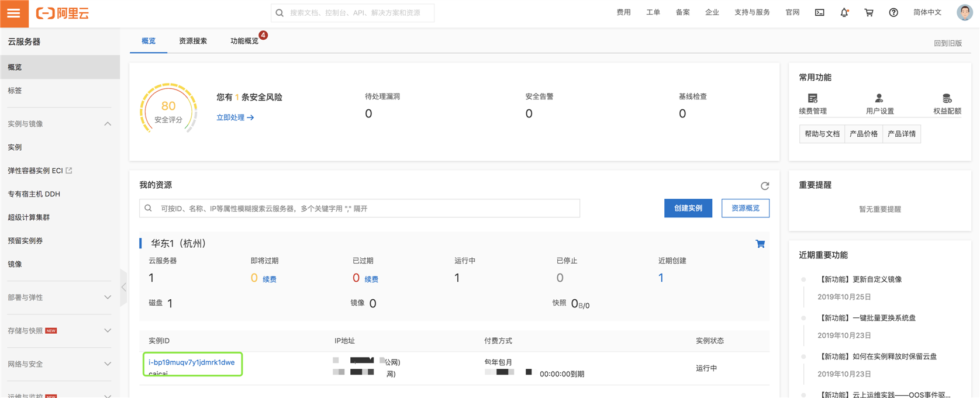This screenshot has height=398, width=980.
Task: Open instance i-bp19muqv7y1jdmrk1dwe
Action: pyautogui.click(x=192, y=362)
